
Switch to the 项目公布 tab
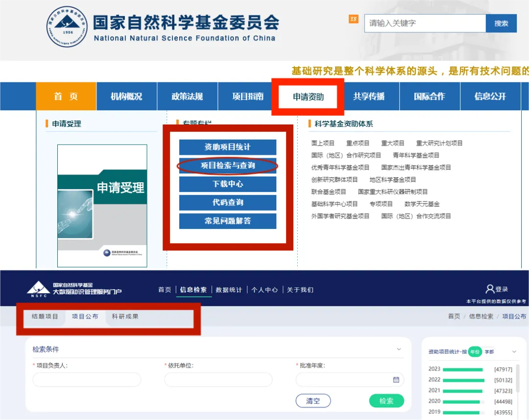point(85,317)
